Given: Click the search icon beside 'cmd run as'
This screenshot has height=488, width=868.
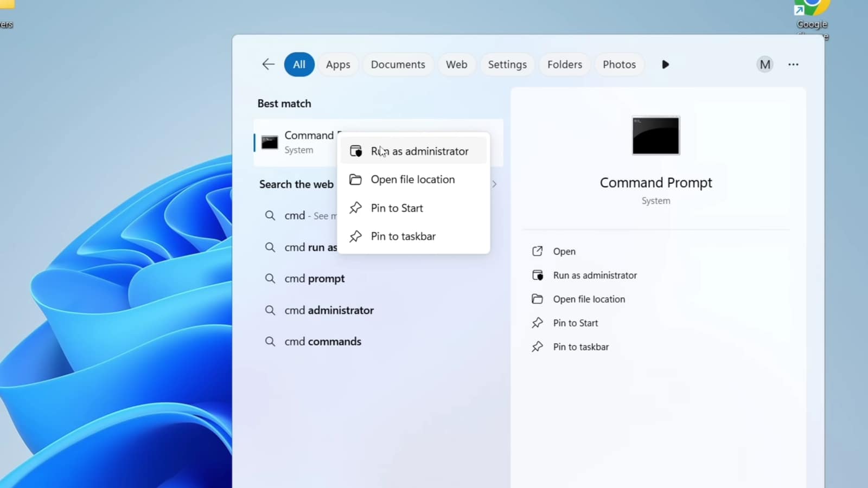Looking at the screenshot, I should click(270, 247).
